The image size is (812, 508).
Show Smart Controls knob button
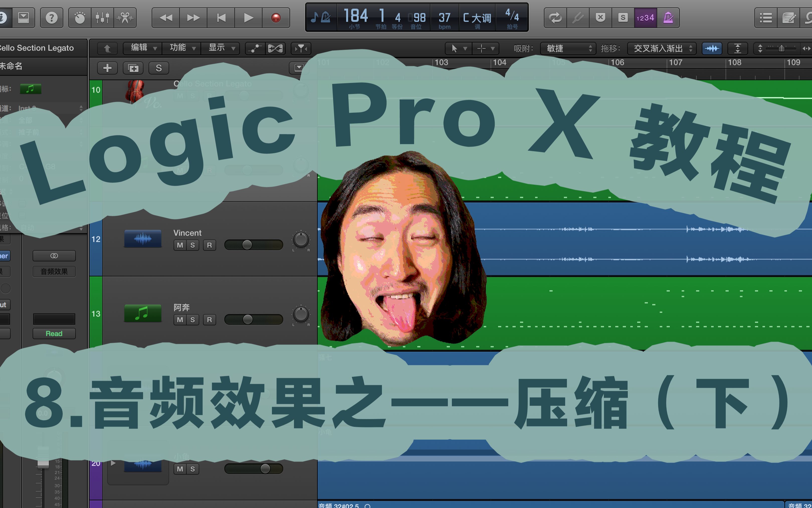(x=79, y=18)
